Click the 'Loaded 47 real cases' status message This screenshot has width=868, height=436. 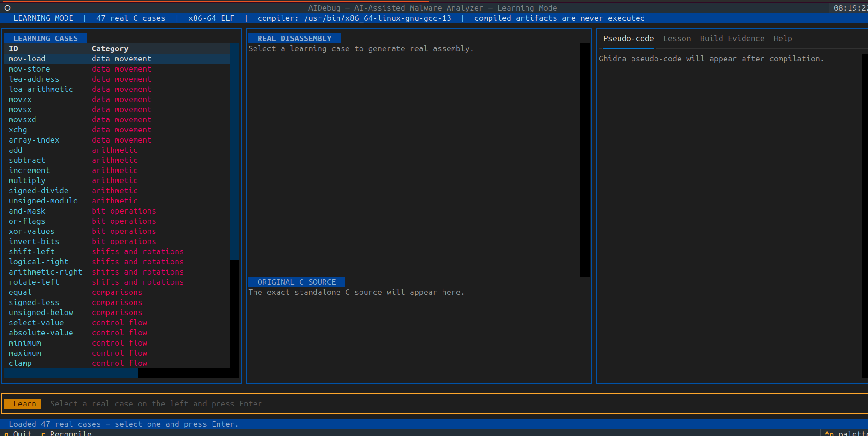click(x=124, y=424)
